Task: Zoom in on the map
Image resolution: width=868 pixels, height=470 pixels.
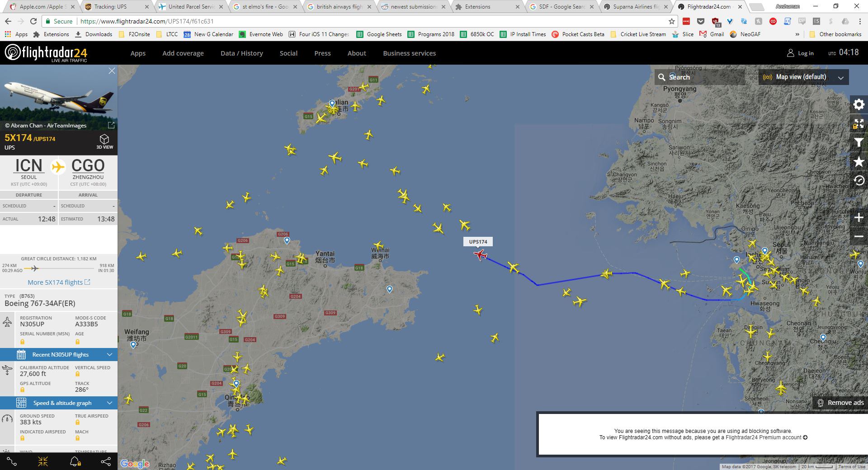Action: [859, 218]
